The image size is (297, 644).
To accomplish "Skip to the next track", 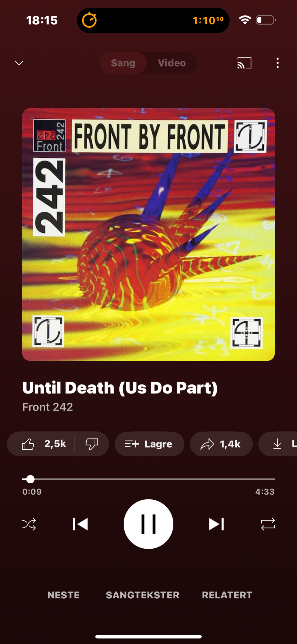I will [217, 524].
